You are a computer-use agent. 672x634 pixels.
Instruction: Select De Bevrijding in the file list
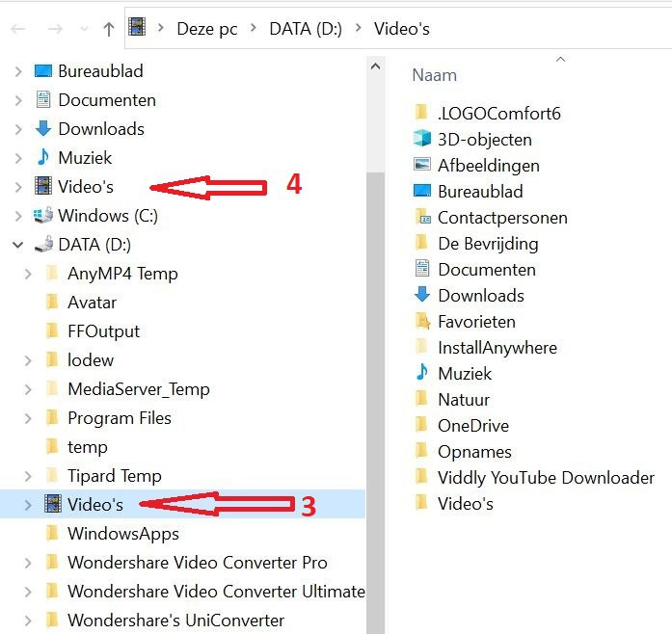coord(488,244)
